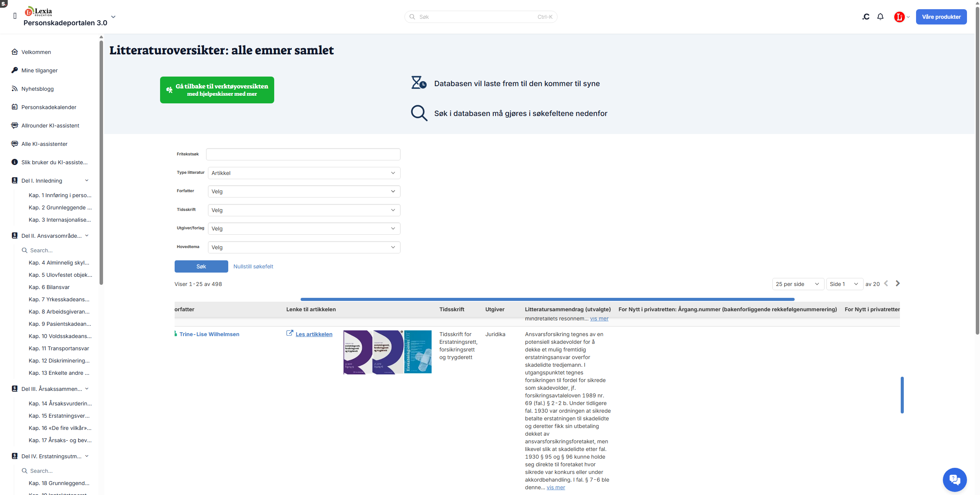The width and height of the screenshot is (980, 495).
Task: Click the blue Søk button
Action: click(201, 266)
